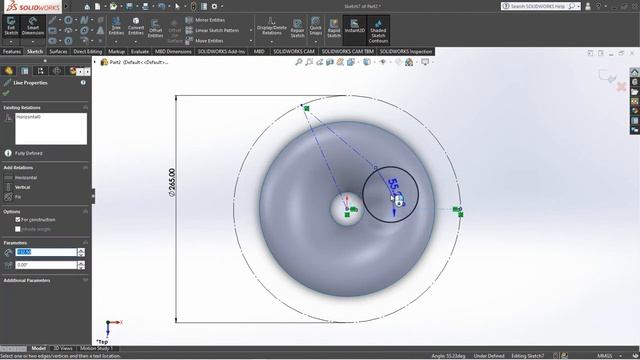Open dropdown under Display/Delete Relations
The height and width of the screenshot is (360, 640).
click(271, 42)
